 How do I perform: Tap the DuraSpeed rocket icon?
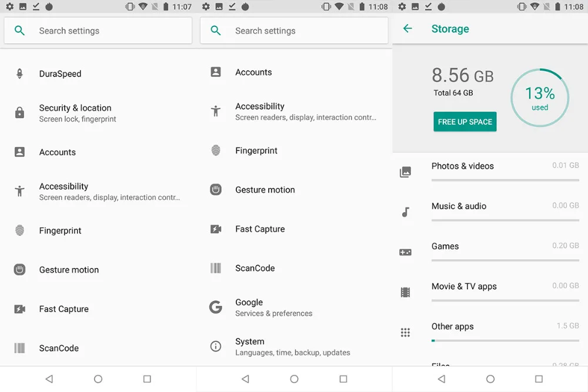coord(19,73)
